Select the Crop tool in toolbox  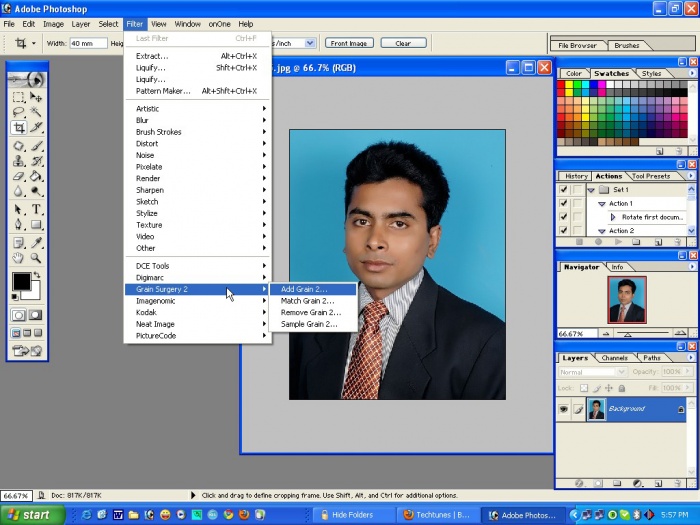pyautogui.click(x=18, y=128)
